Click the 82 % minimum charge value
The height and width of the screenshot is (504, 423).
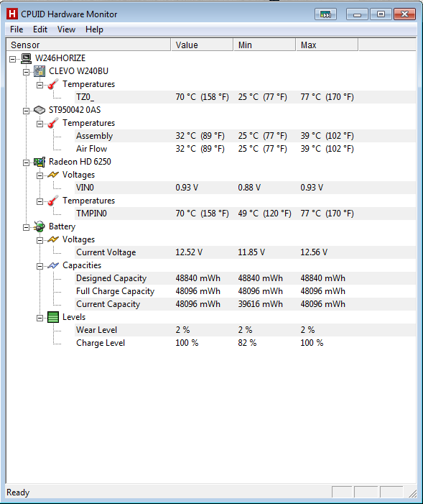click(247, 343)
